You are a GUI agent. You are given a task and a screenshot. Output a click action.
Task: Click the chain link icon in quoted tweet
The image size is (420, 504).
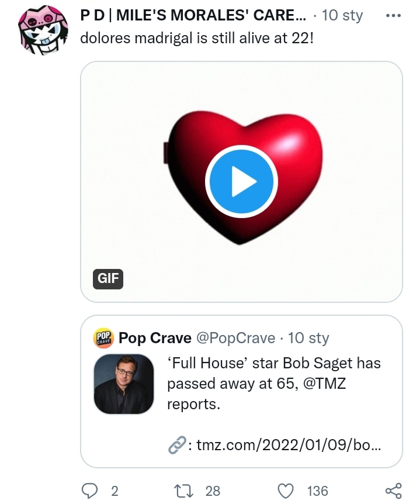[x=176, y=446]
